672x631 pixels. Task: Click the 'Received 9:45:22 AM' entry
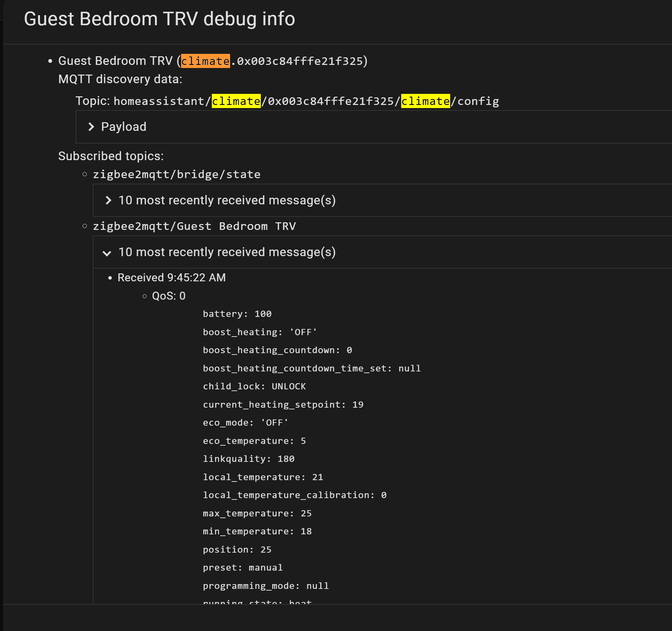pos(171,278)
